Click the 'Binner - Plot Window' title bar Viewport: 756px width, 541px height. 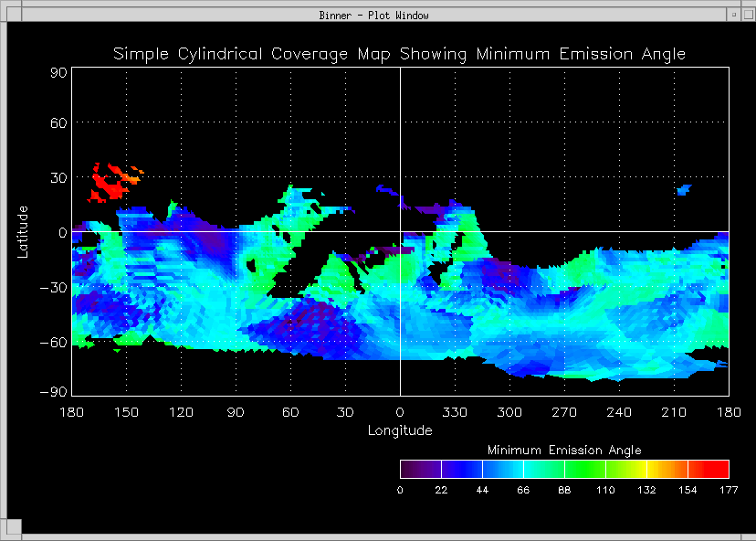coord(374,15)
